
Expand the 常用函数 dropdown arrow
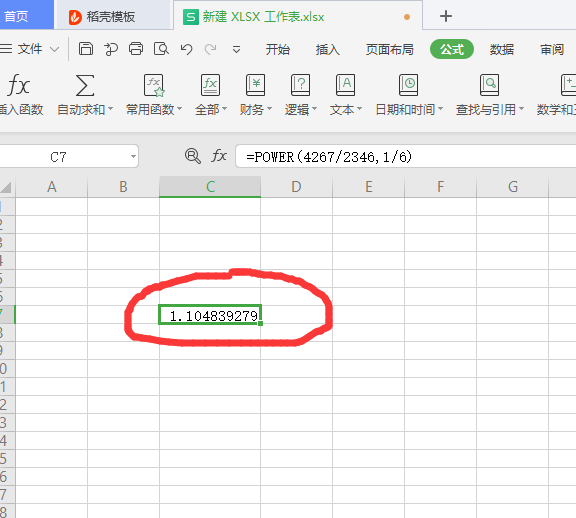(179, 109)
